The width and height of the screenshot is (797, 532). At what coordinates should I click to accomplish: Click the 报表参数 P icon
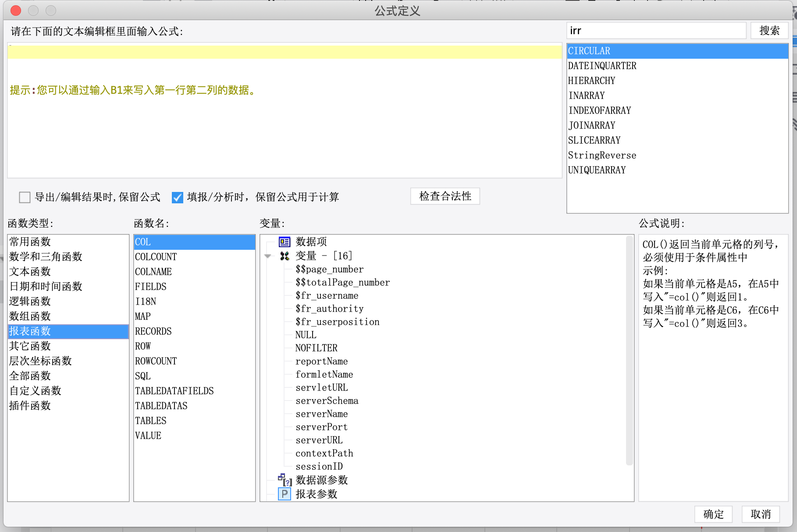pyautogui.click(x=285, y=494)
